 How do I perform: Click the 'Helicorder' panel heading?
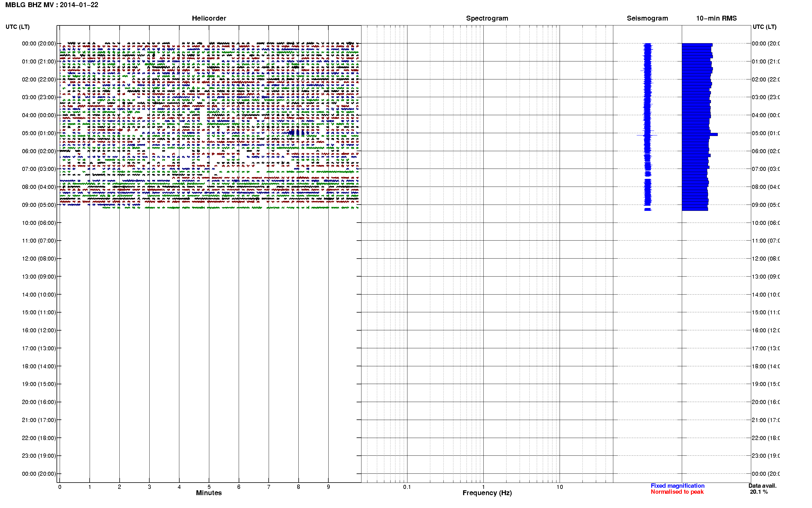(209, 19)
